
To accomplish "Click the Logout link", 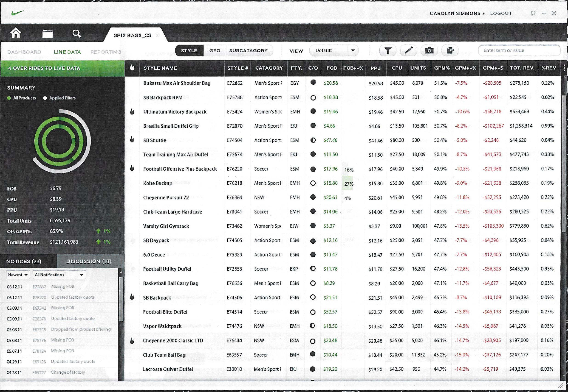I will pyautogui.click(x=501, y=14).
